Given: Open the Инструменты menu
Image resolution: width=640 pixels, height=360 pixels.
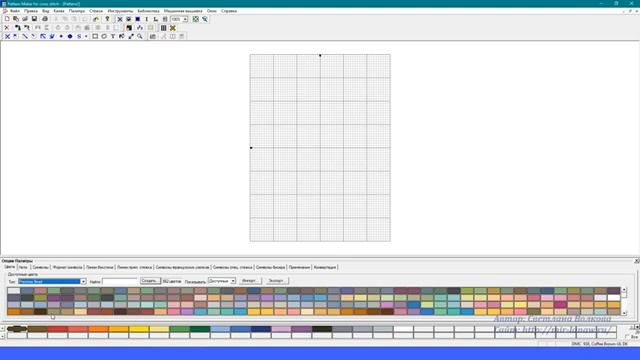Looking at the screenshot, I should tap(120, 11).
